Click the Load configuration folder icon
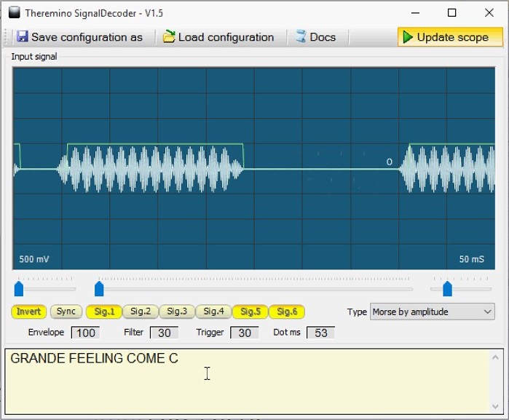509x420 pixels. [x=169, y=37]
